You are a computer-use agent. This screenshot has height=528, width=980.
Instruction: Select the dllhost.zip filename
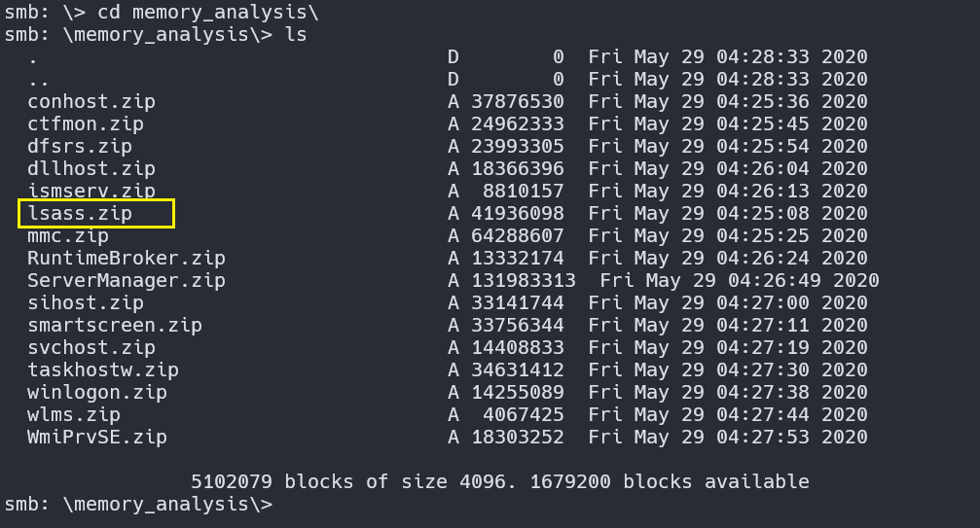91,168
